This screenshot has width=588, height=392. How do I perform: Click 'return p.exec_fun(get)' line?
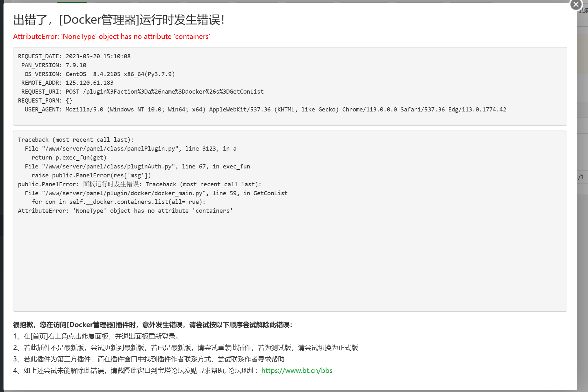tap(69, 158)
